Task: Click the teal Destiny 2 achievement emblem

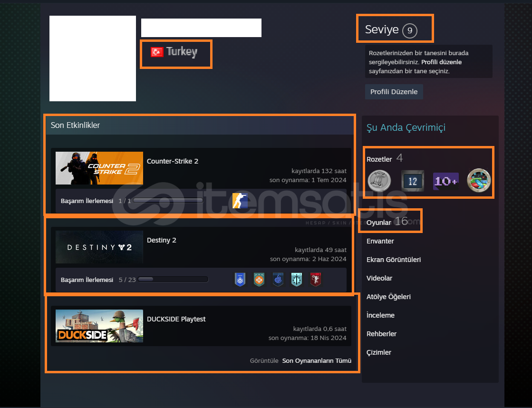Action: [297, 279]
